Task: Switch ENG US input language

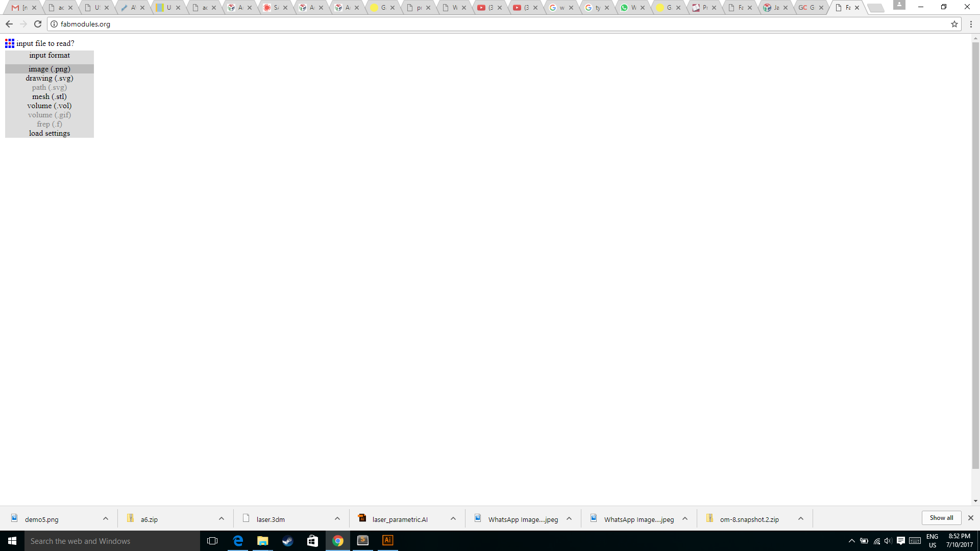Action: coord(933,541)
